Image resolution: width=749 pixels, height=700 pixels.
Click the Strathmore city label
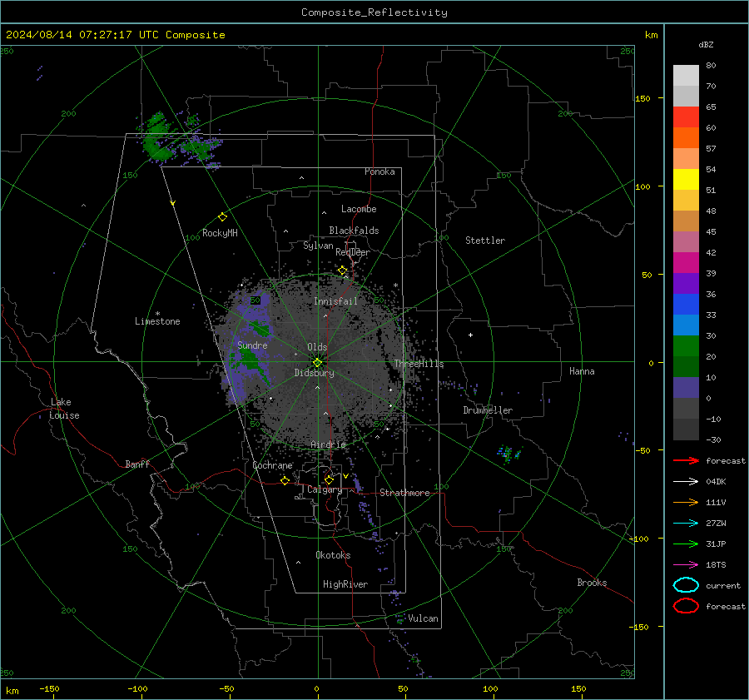pyautogui.click(x=404, y=493)
